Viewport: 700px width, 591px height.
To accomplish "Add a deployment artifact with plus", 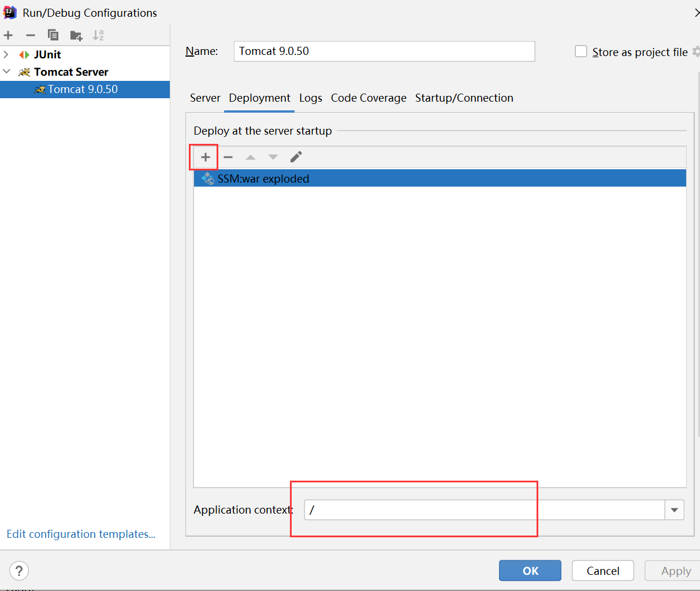I will coord(205,157).
